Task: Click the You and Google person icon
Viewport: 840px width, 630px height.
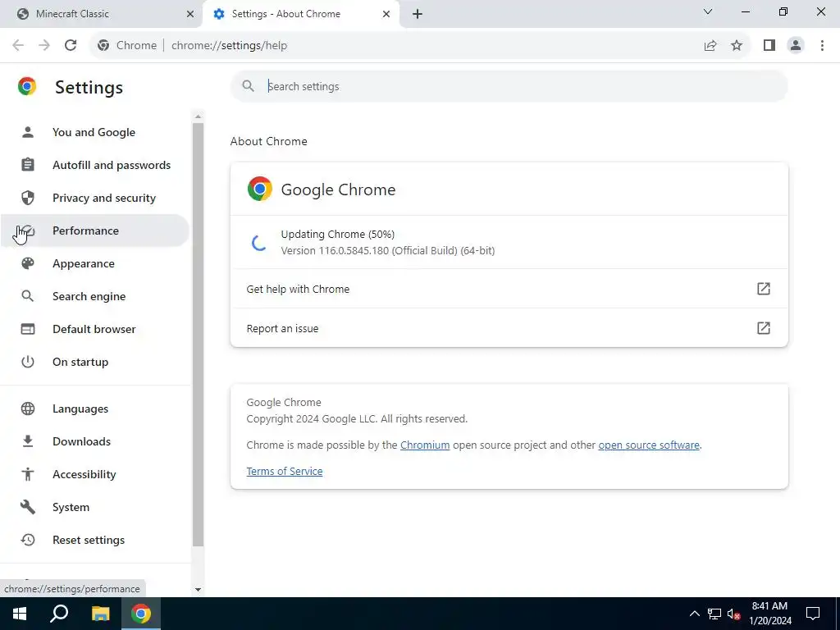Action: coord(27,132)
